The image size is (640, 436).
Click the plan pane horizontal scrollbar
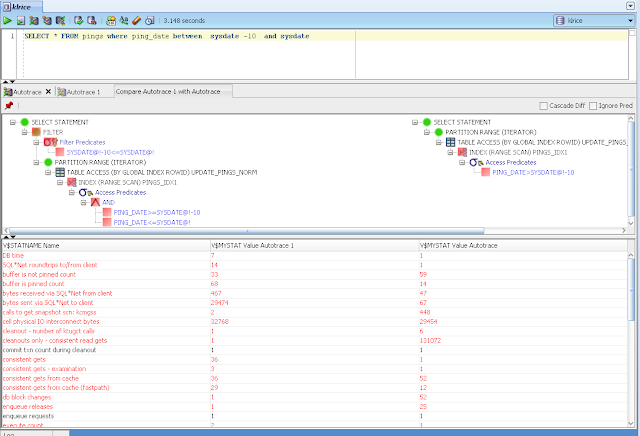[x=246, y=231]
